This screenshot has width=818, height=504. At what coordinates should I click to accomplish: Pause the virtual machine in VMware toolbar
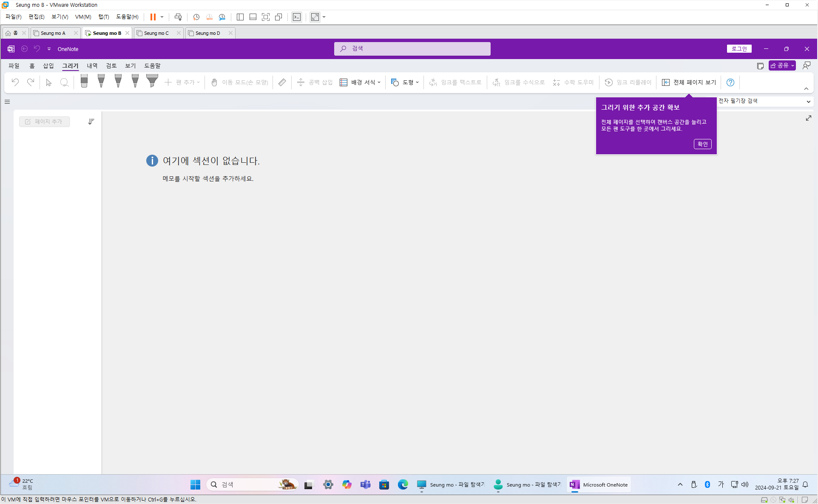(153, 17)
